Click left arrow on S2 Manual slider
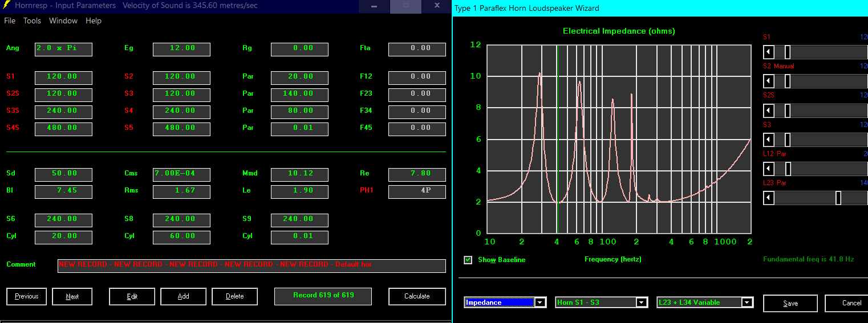The width and height of the screenshot is (868, 323). 769,81
